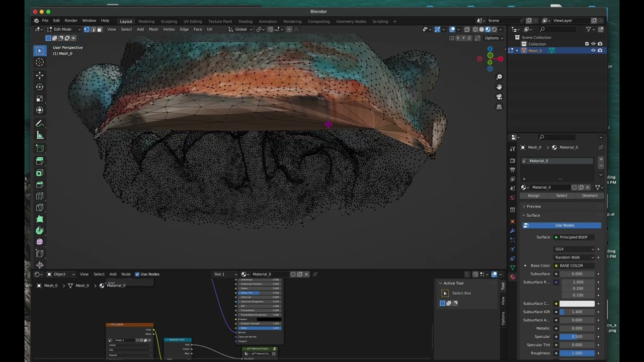Select the Extrude Region tool
644x362 pixels.
[x=40, y=161]
